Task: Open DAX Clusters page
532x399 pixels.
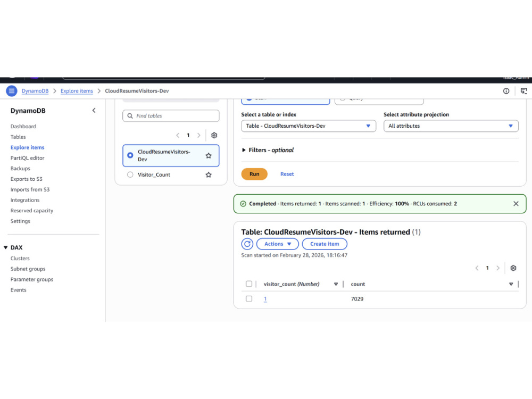Action: (x=20, y=259)
